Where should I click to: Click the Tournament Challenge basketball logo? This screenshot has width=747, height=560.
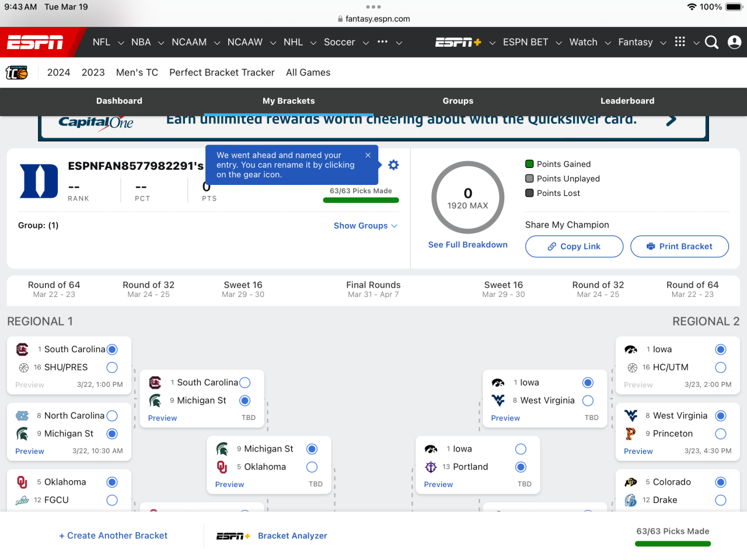pyautogui.click(x=17, y=72)
